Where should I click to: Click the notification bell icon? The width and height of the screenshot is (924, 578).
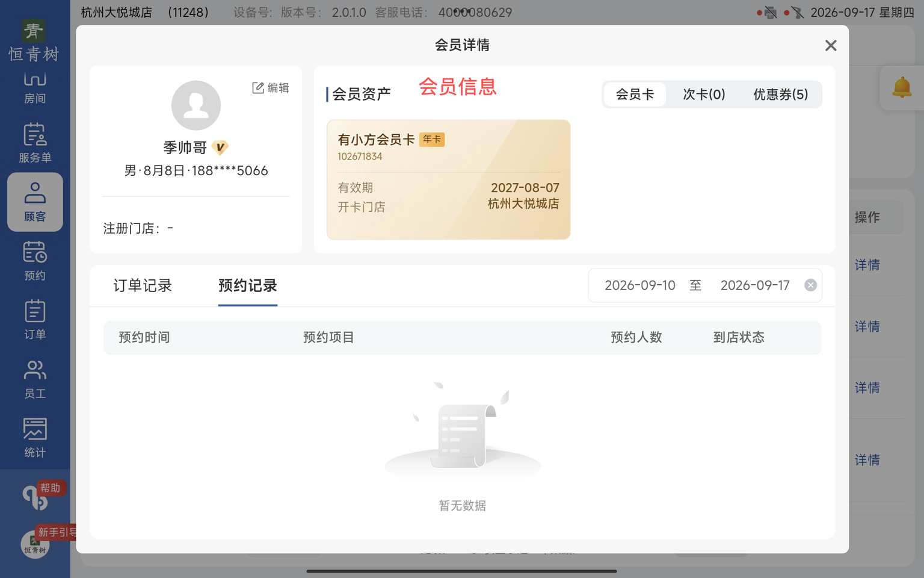pyautogui.click(x=901, y=88)
